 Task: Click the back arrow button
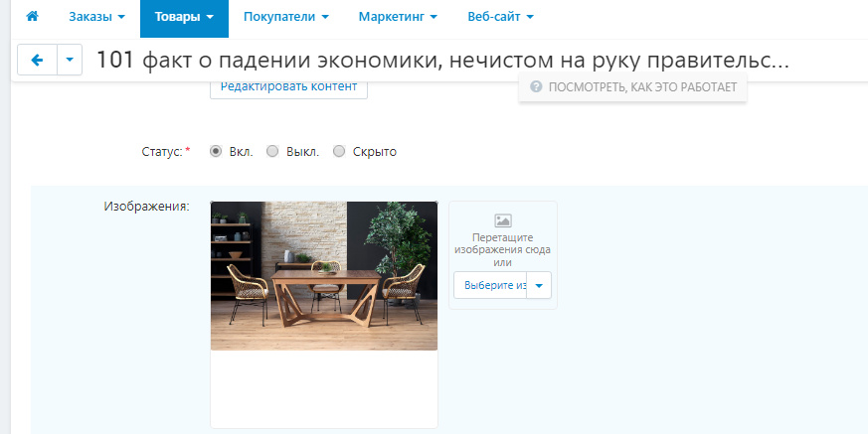(x=38, y=61)
